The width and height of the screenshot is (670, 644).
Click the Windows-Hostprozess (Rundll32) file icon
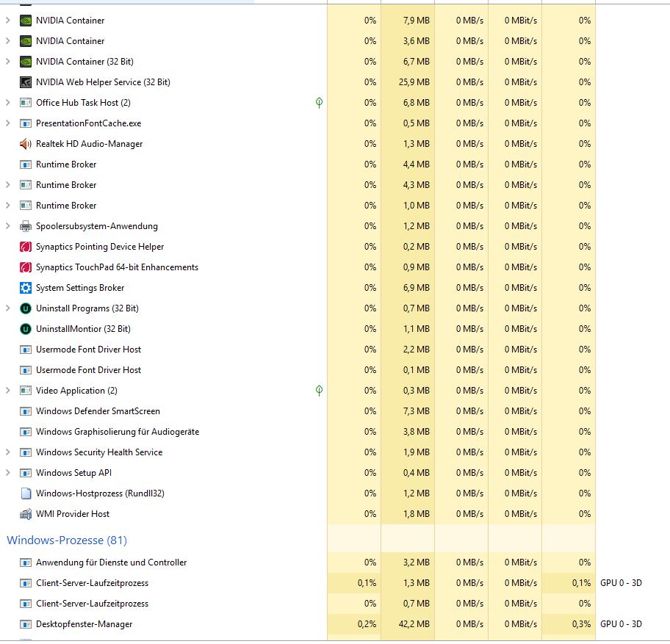pyautogui.click(x=26, y=493)
